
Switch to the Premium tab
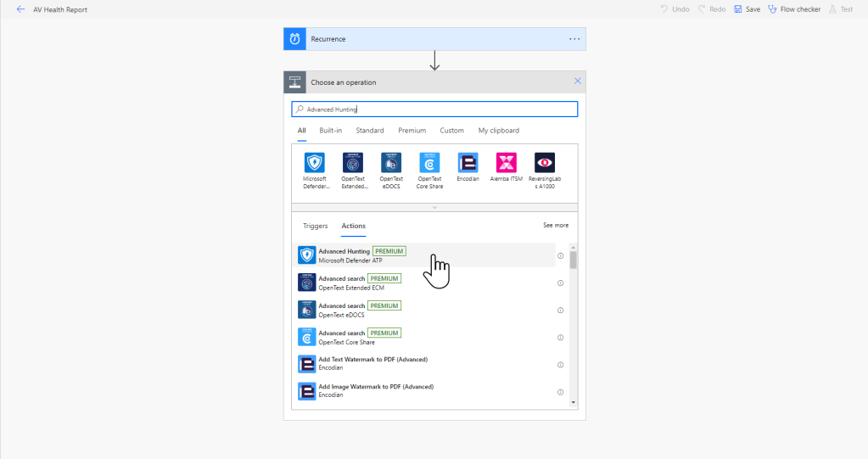(x=412, y=131)
